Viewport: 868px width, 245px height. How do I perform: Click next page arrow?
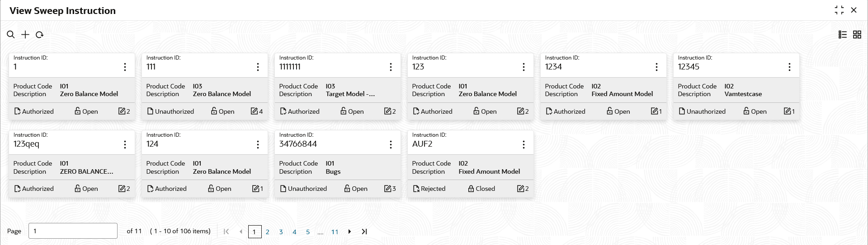pyautogui.click(x=349, y=231)
